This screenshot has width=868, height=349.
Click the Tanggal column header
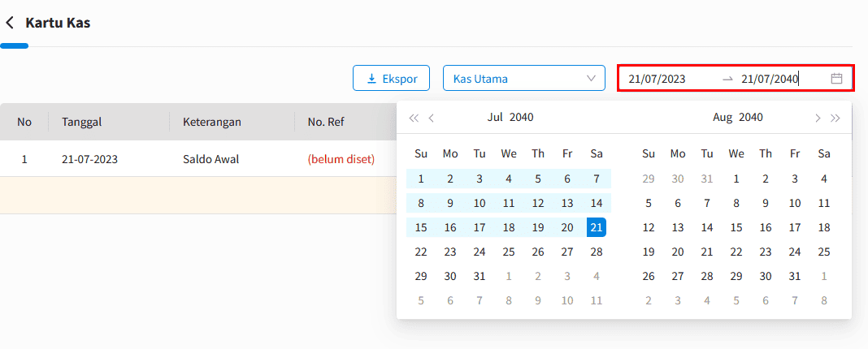(x=82, y=122)
